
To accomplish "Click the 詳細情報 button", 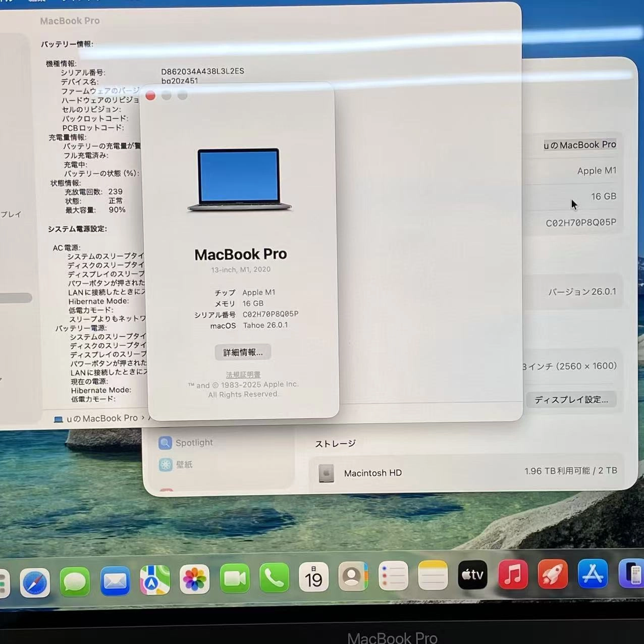I will (243, 352).
